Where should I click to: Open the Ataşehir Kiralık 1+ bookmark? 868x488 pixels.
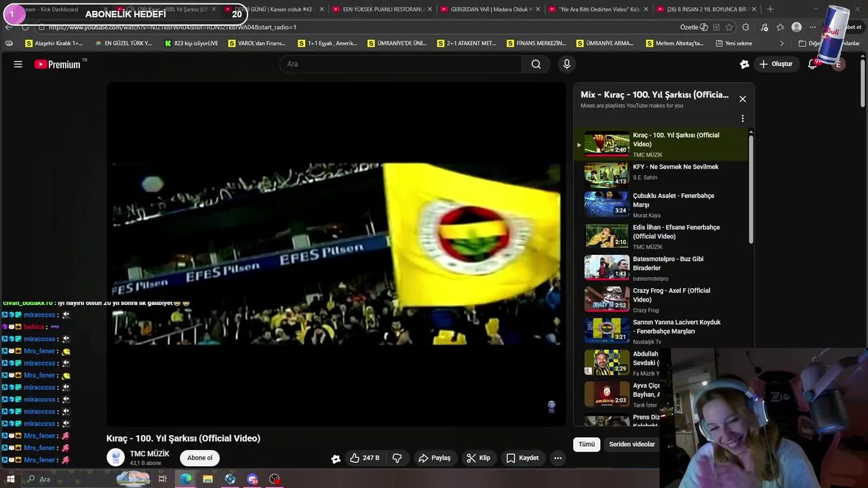[54, 43]
